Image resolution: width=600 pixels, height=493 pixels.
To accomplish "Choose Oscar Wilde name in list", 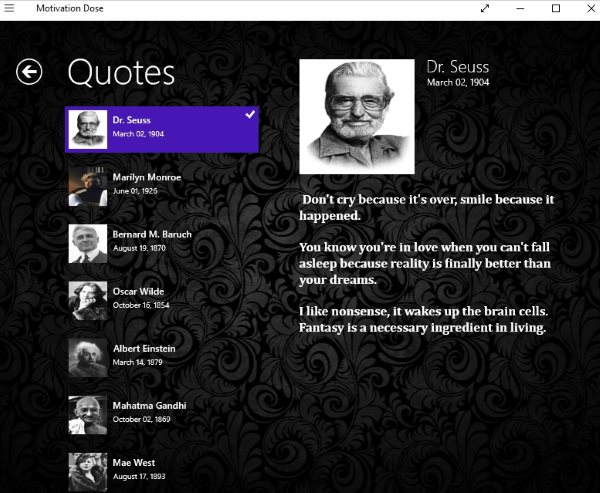I will click(x=138, y=291).
